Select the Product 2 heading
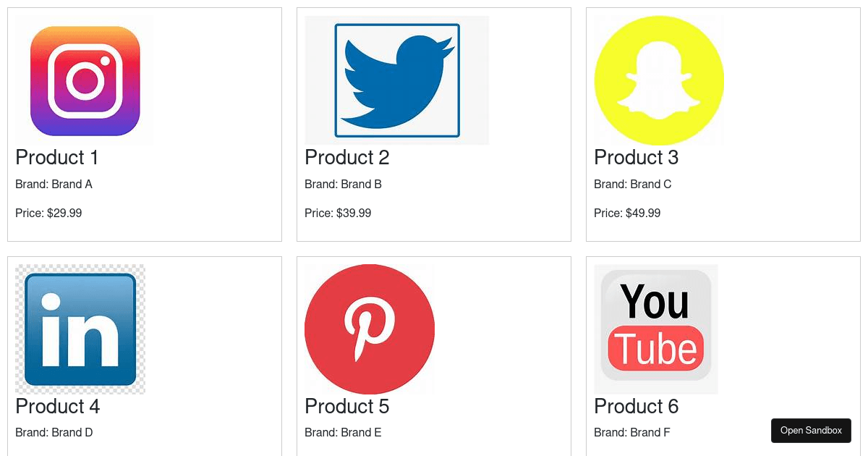 (x=347, y=157)
